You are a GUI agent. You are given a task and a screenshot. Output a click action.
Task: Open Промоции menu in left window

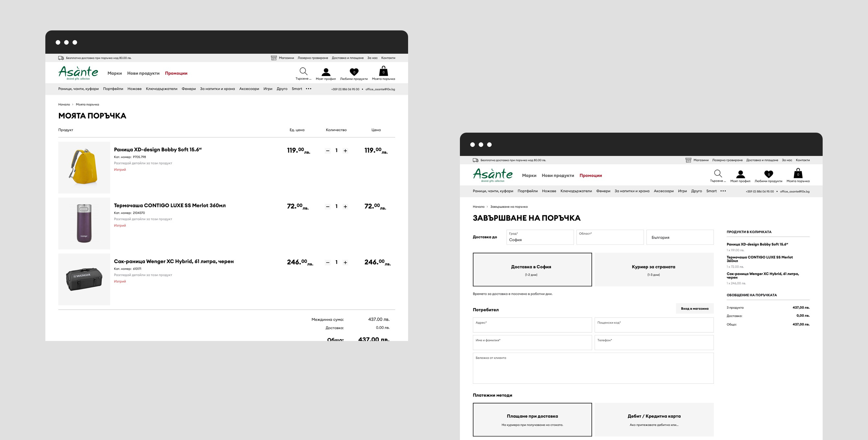(176, 73)
